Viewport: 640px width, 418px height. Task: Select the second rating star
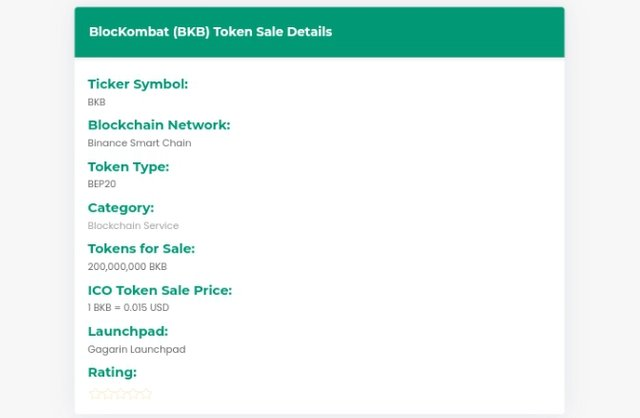click(x=108, y=394)
